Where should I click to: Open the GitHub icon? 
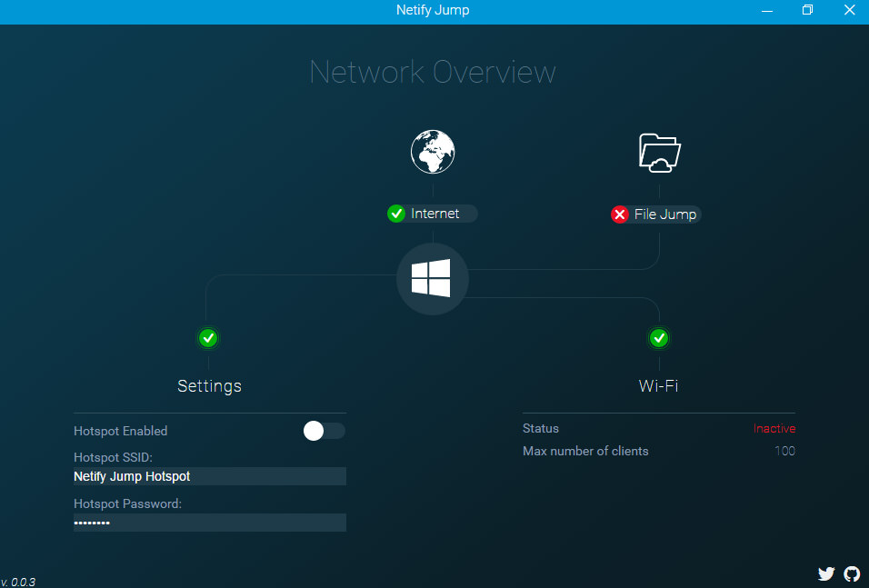[852, 573]
